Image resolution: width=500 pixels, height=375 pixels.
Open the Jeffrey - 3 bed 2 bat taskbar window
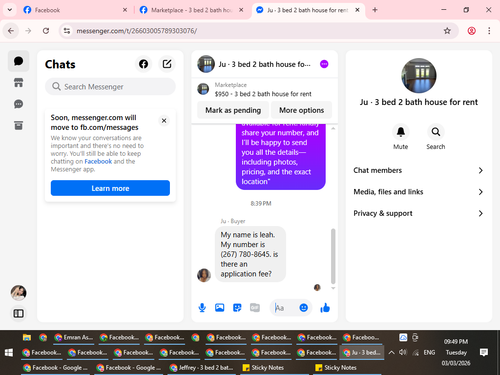(x=201, y=368)
